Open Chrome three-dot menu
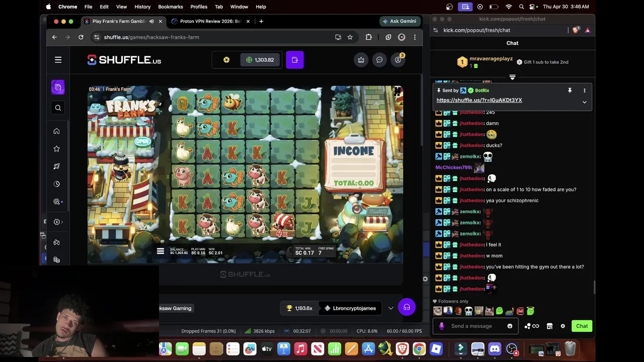 pyautogui.click(x=415, y=37)
